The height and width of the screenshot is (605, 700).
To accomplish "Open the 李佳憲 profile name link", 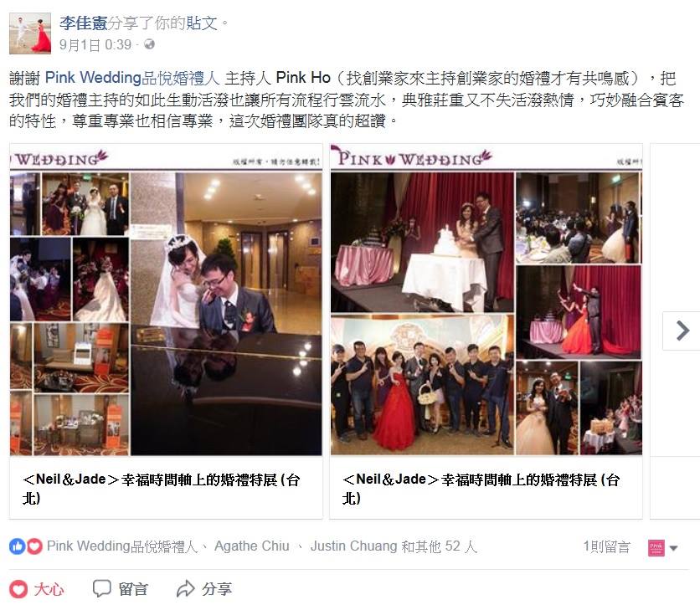I will point(84,23).
